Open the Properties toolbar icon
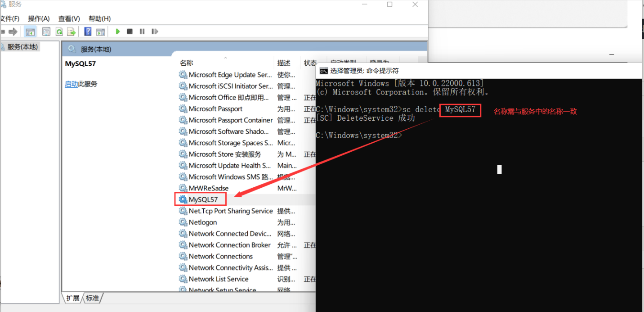Image resolution: width=644 pixels, height=312 pixels. coord(46,32)
